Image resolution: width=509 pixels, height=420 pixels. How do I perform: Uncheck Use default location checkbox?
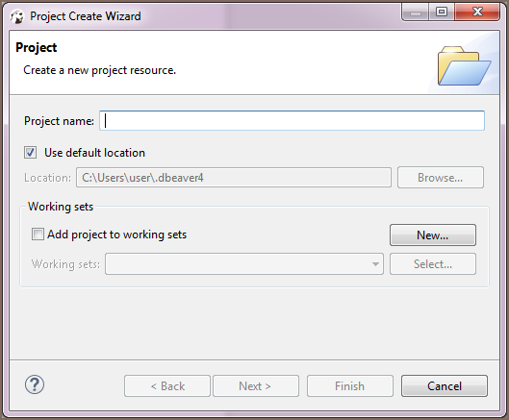click(x=30, y=152)
